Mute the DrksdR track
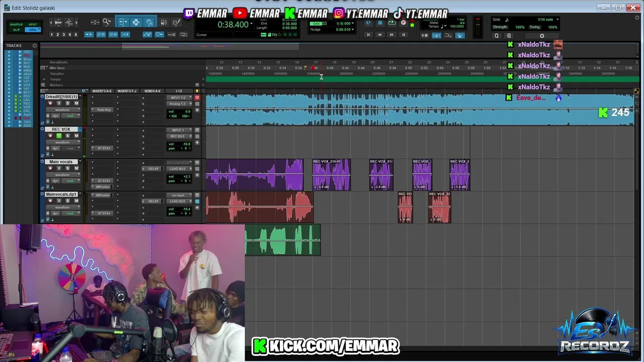 [x=76, y=103]
